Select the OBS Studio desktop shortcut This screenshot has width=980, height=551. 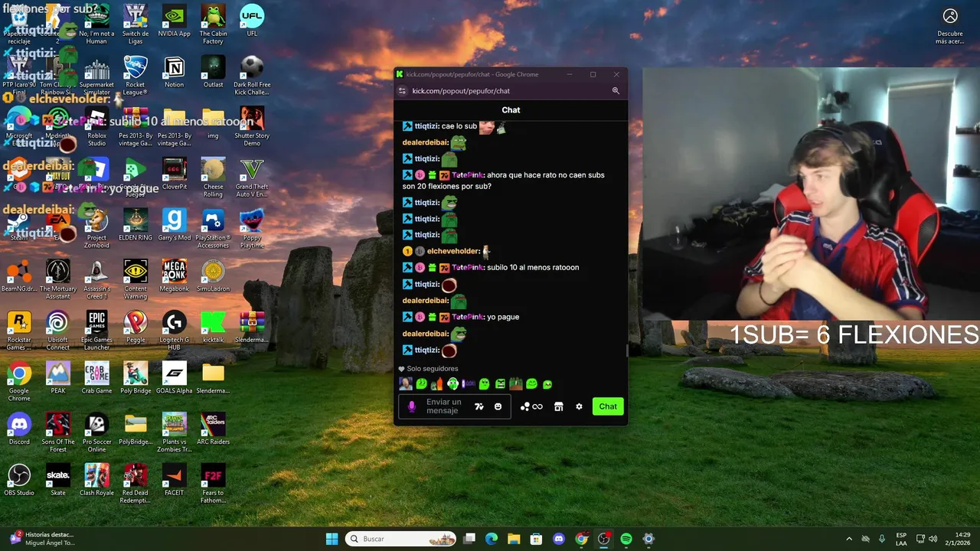point(19,481)
